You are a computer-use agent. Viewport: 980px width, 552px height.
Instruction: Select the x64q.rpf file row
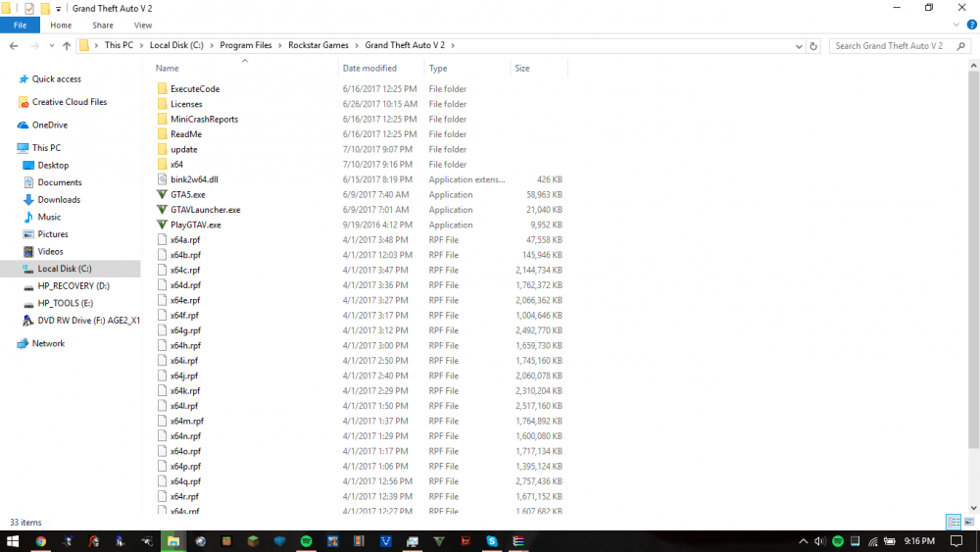pyautogui.click(x=360, y=481)
